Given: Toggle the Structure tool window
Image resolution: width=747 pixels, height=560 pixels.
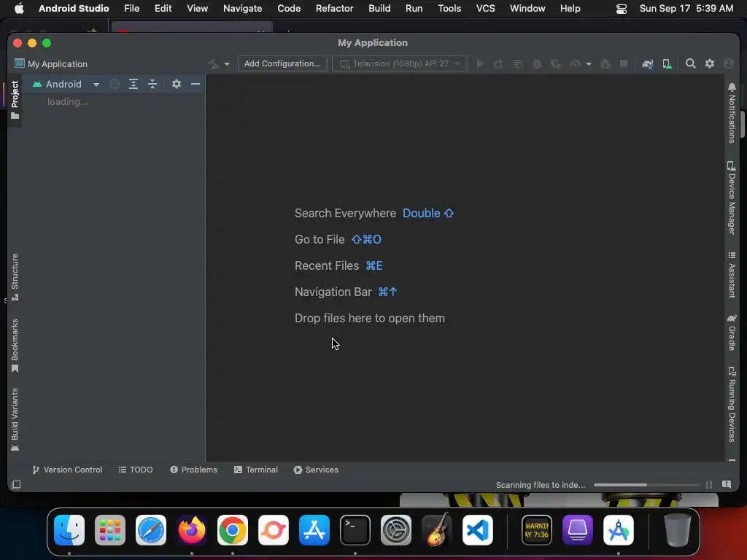Looking at the screenshot, I should (x=15, y=276).
